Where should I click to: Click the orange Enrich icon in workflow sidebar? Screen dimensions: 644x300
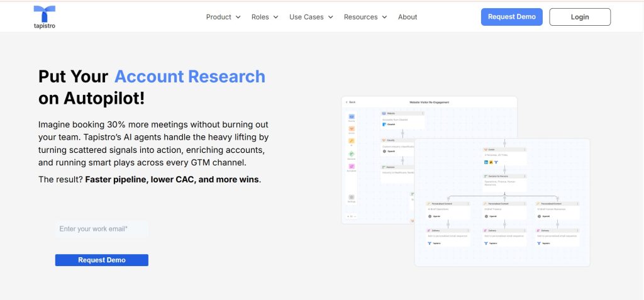click(352, 129)
